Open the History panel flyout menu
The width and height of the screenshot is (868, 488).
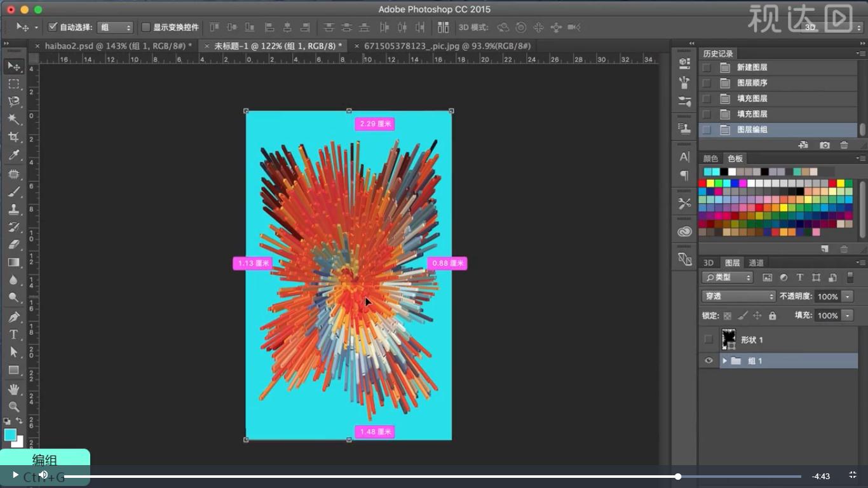click(860, 53)
